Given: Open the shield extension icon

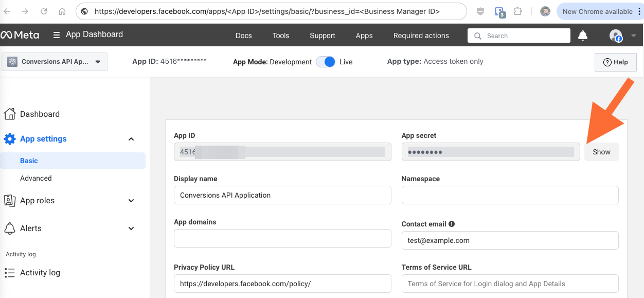Looking at the screenshot, I should click(480, 11).
